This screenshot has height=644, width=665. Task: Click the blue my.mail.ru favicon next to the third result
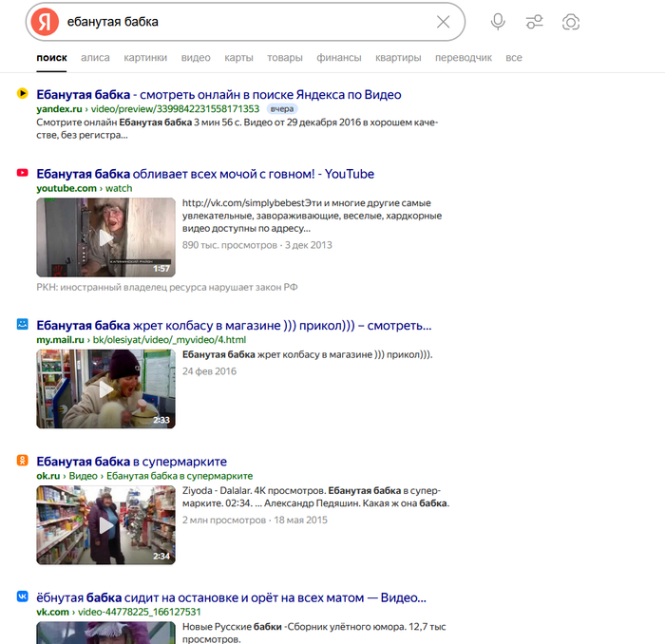click(23, 324)
